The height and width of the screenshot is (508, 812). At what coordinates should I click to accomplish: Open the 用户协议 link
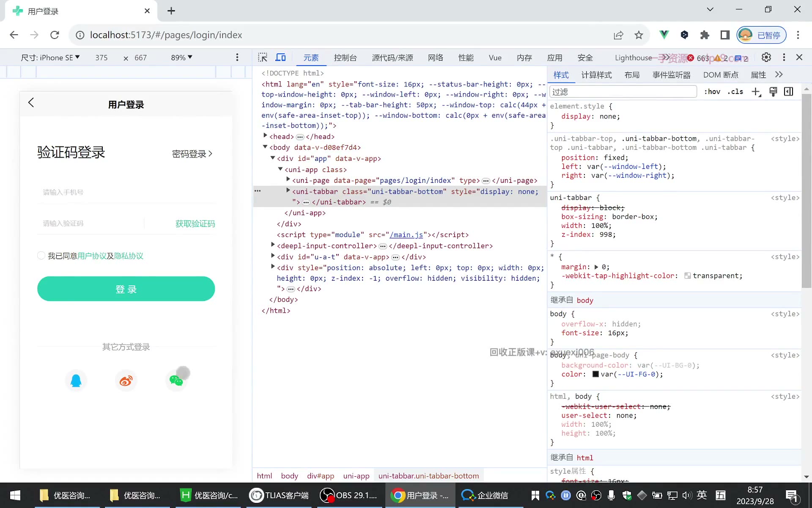(x=92, y=256)
